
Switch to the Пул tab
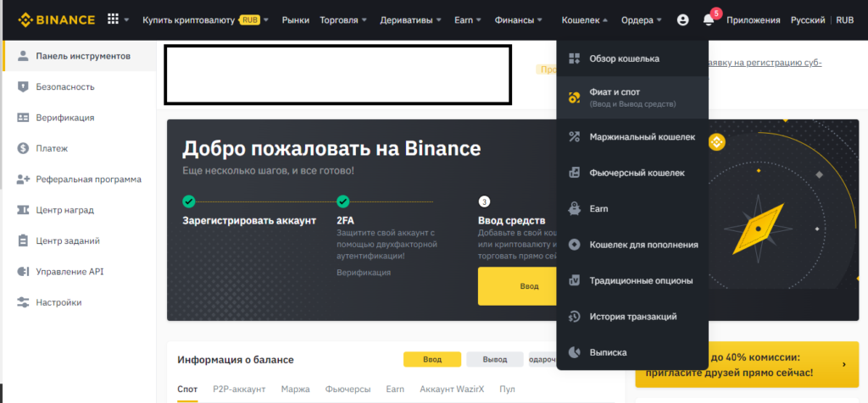tap(507, 389)
